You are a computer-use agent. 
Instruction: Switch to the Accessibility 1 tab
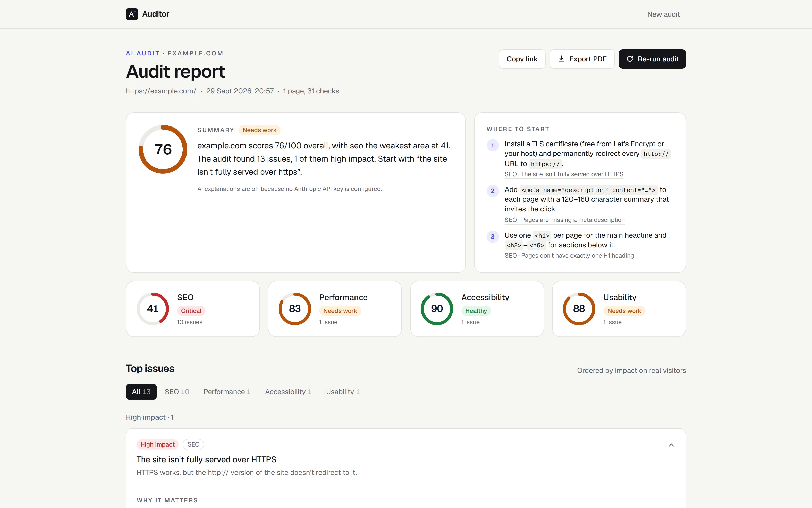pyautogui.click(x=288, y=392)
